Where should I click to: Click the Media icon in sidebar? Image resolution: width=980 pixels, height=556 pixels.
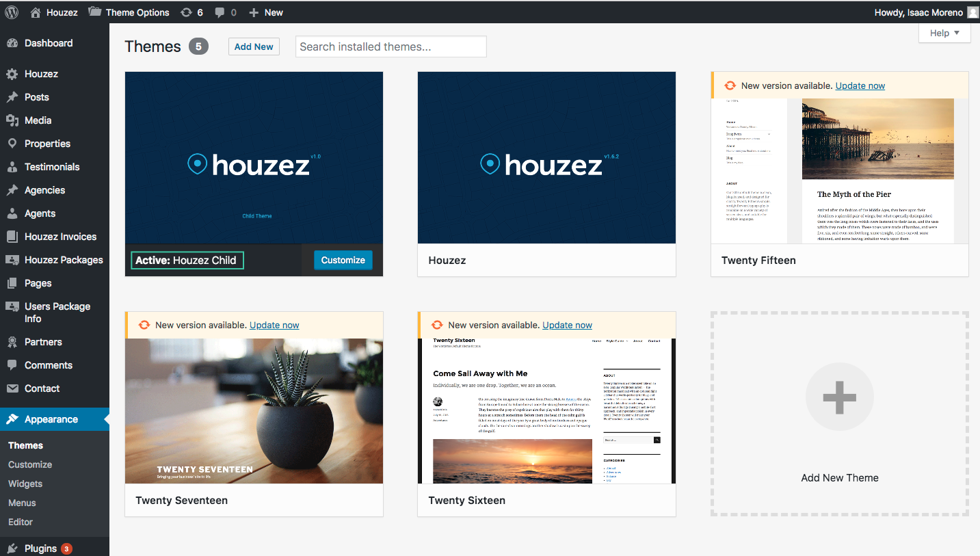pos(12,120)
